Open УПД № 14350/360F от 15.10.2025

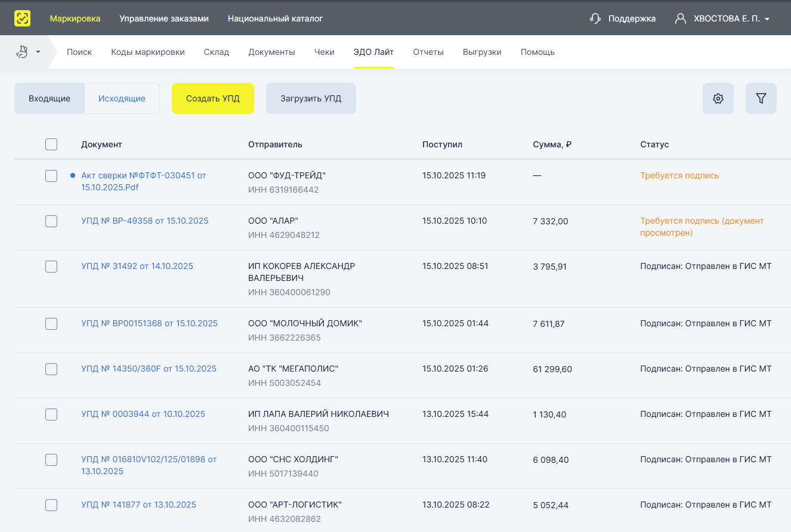pyautogui.click(x=149, y=369)
